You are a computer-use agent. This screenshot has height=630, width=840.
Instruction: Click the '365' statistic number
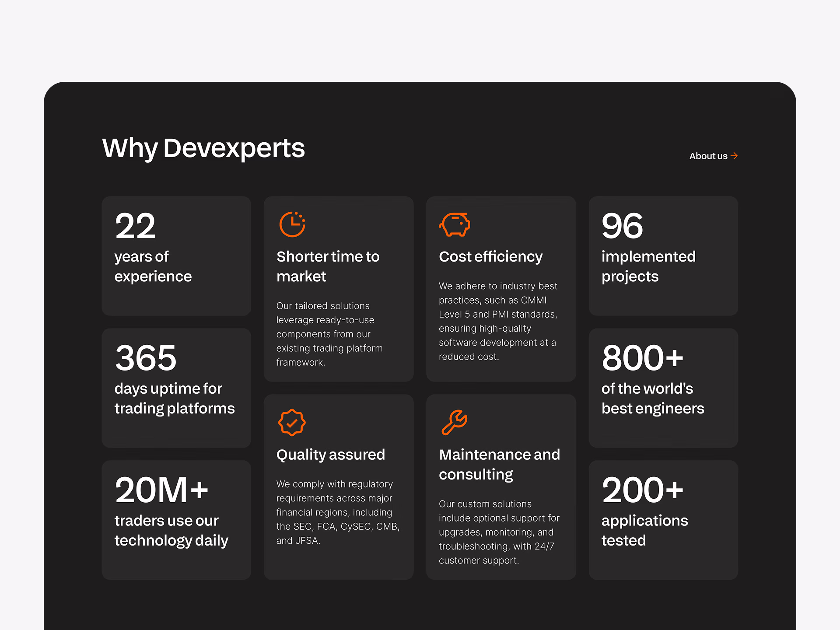point(146,358)
